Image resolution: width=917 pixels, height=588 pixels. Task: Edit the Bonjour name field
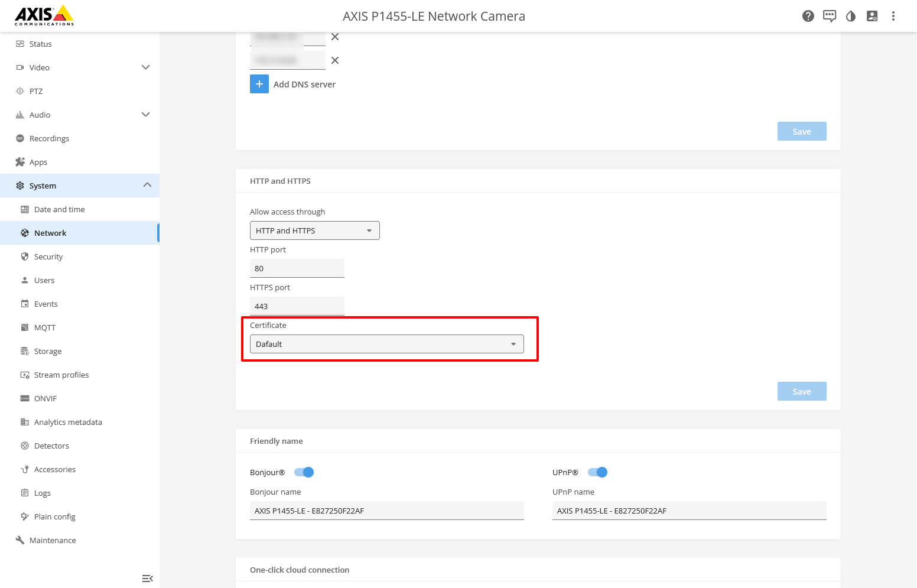click(387, 511)
